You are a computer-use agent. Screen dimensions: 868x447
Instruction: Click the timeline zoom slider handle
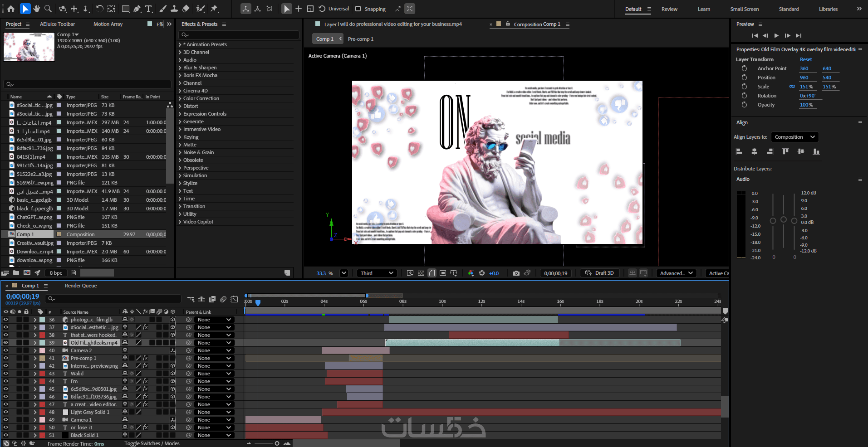click(277, 443)
